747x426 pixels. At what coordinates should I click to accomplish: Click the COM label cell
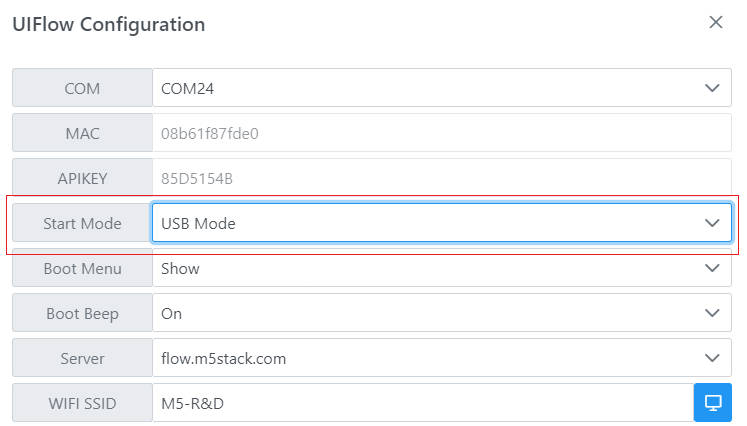[82, 88]
